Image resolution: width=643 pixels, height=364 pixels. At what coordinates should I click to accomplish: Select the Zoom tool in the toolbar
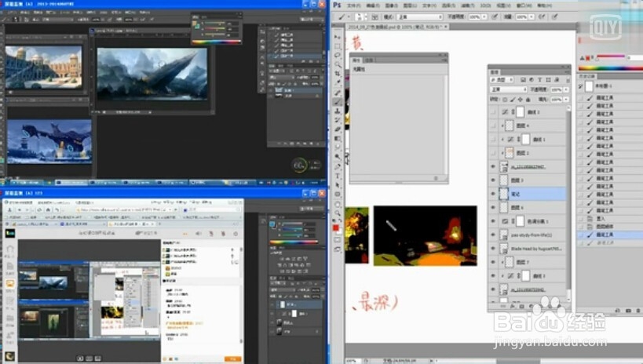pos(338,213)
